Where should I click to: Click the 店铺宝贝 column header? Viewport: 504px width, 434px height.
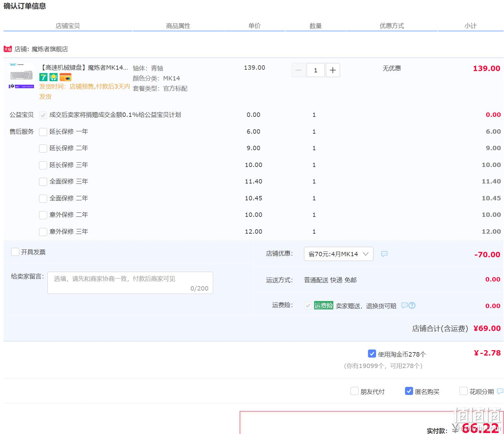(68, 26)
